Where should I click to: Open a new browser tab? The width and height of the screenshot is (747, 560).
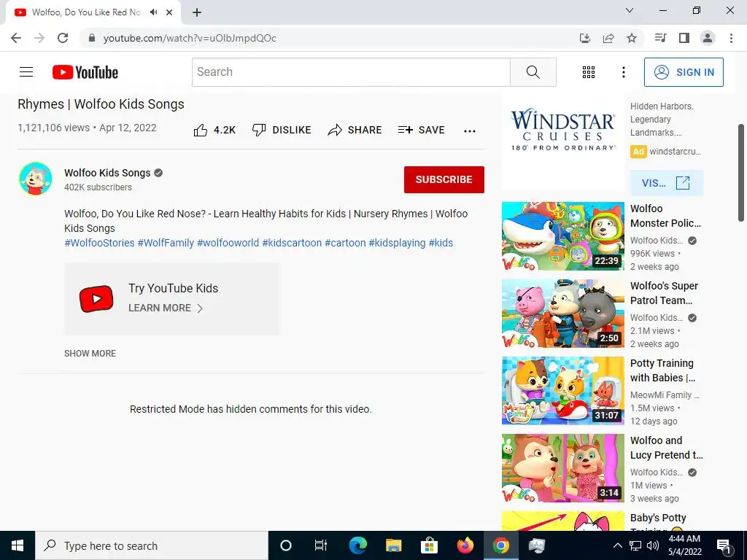pos(197,12)
